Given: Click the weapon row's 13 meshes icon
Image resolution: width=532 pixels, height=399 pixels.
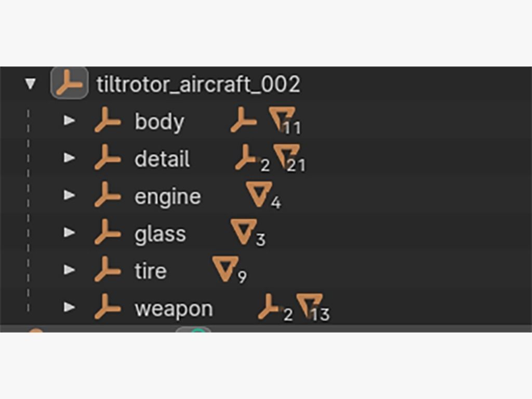Looking at the screenshot, I should [x=309, y=307].
